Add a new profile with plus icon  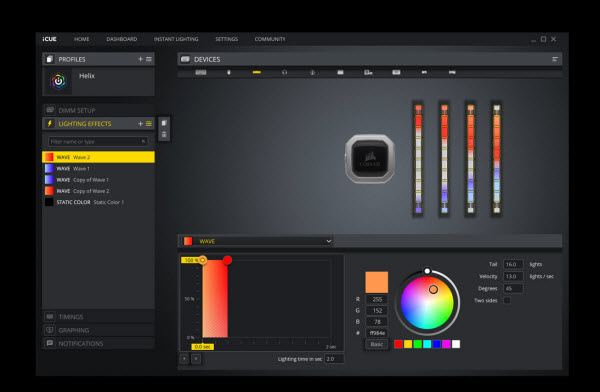tap(140, 59)
